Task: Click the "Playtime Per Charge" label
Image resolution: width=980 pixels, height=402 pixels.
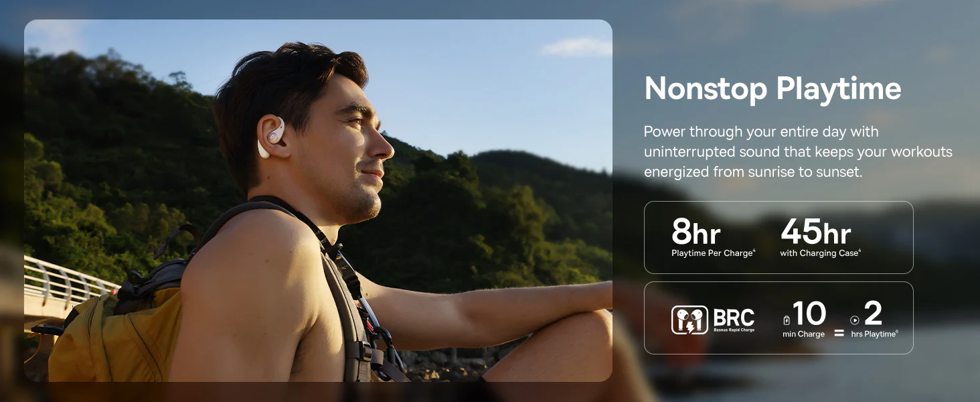Action: (714, 253)
